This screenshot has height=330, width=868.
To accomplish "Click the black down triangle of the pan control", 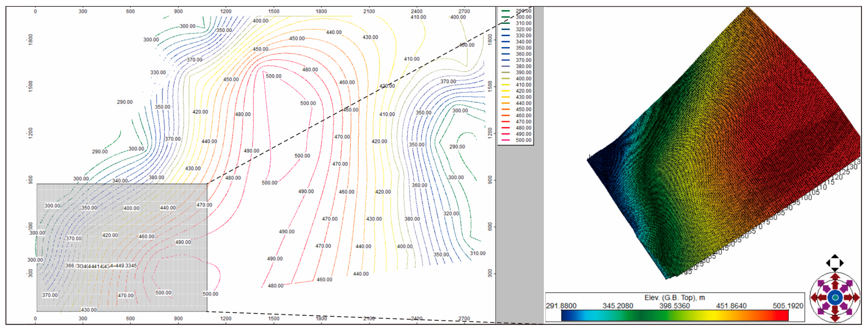I will pyautogui.click(x=835, y=269).
